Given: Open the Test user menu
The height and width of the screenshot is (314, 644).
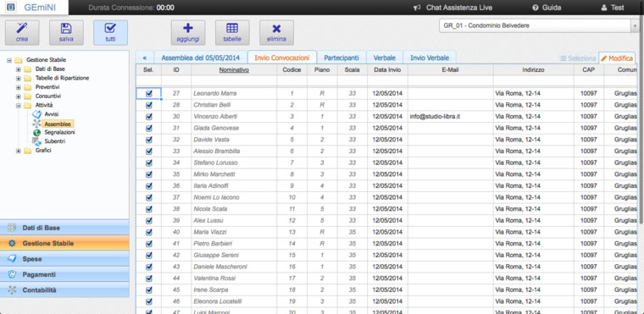Looking at the screenshot, I should tap(613, 8).
